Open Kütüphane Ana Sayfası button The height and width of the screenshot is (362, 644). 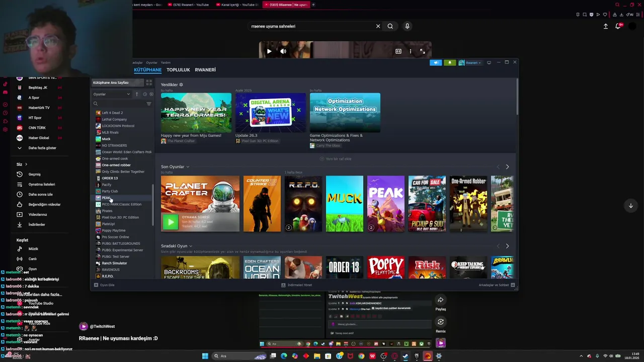click(x=118, y=82)
